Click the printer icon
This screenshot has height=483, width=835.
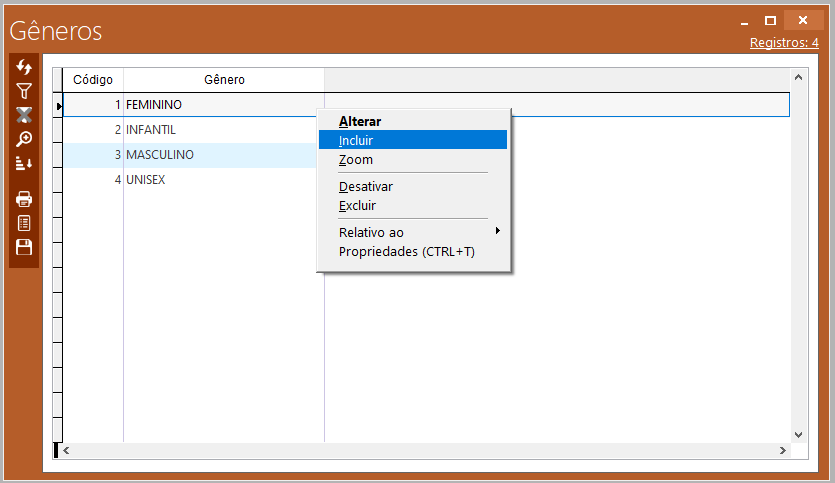[x=24, y=199]
